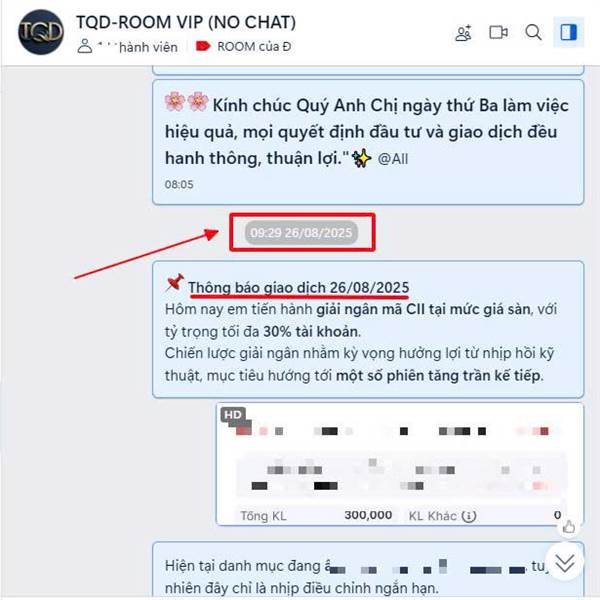Click the @All mention

(x=393, y=158)
